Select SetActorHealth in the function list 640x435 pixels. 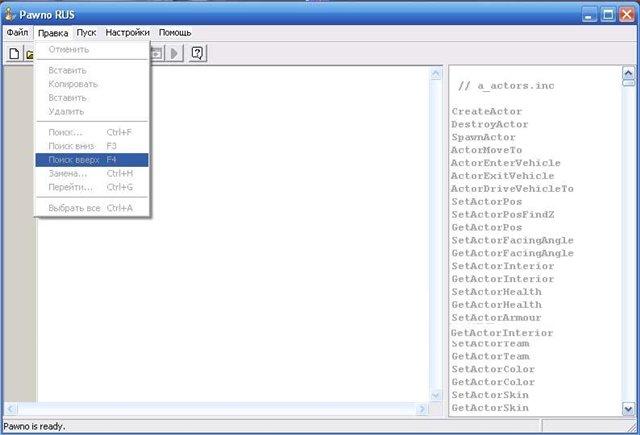coord(497,292)
